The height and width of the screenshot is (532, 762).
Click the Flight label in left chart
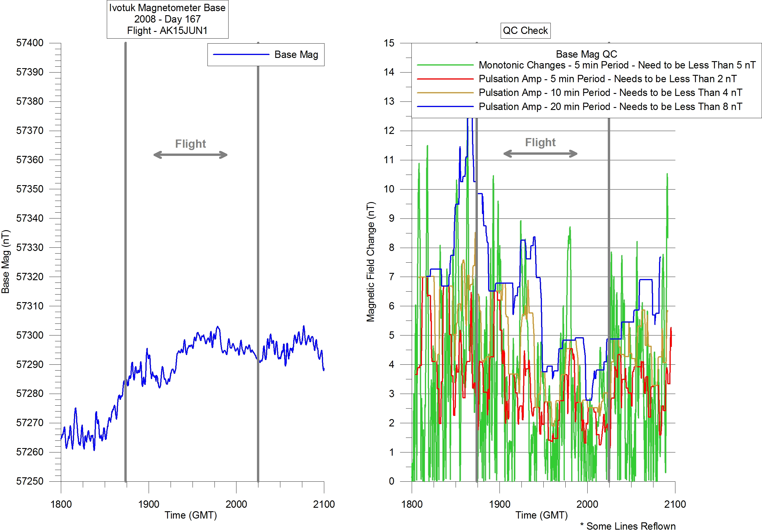click(190, 144)
